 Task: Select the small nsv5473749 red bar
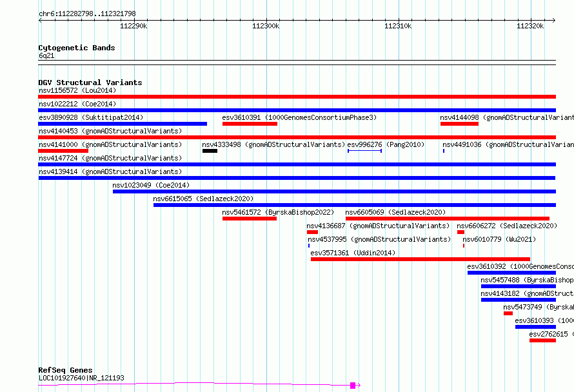(x=508, y=313)
